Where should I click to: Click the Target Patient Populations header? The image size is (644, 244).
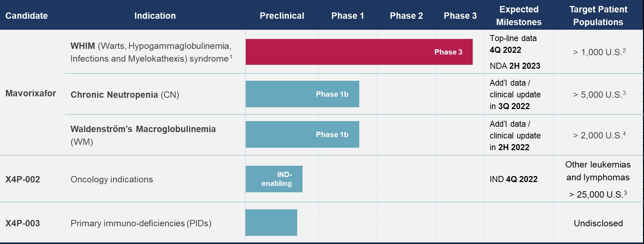coord(598,16)
